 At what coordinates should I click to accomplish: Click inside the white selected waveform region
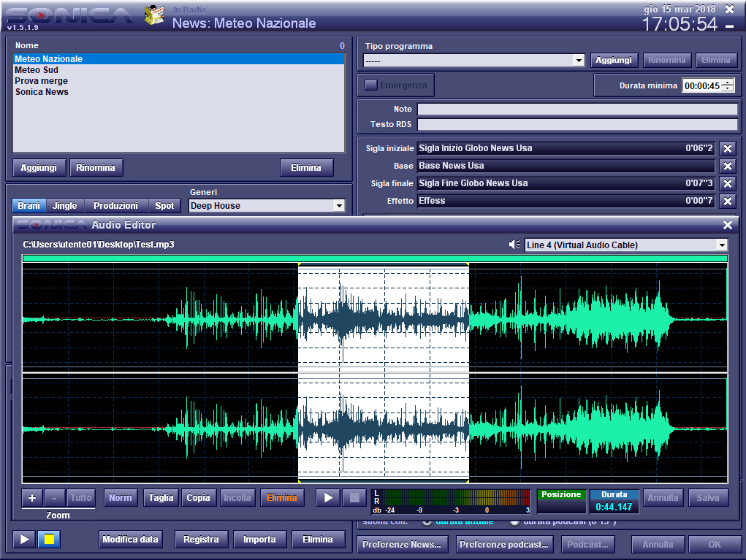tap(384, 373)
